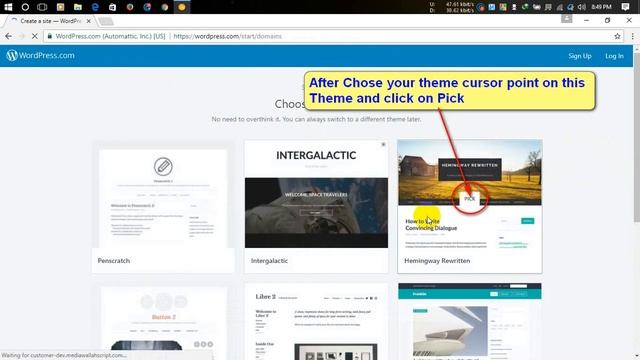640x360 pixels.
Task: Open the Action Center notifications icon
Action: click(x=625, y=7)
